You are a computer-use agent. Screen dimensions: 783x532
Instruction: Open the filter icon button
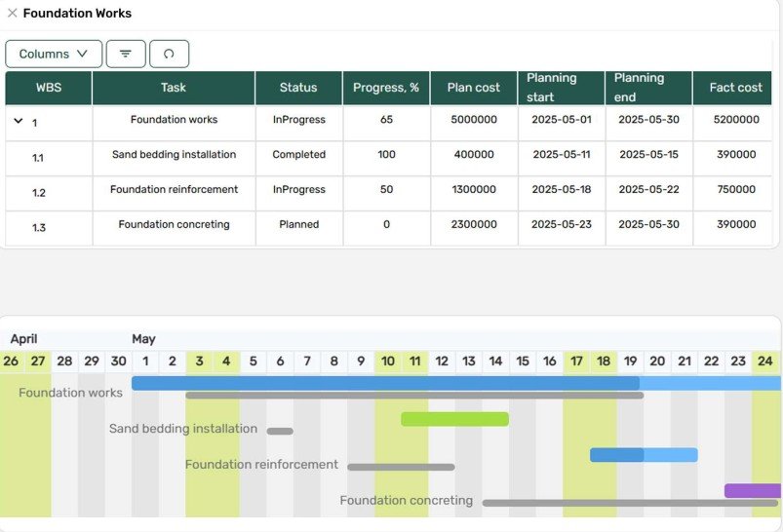click(x=126, y=54)
